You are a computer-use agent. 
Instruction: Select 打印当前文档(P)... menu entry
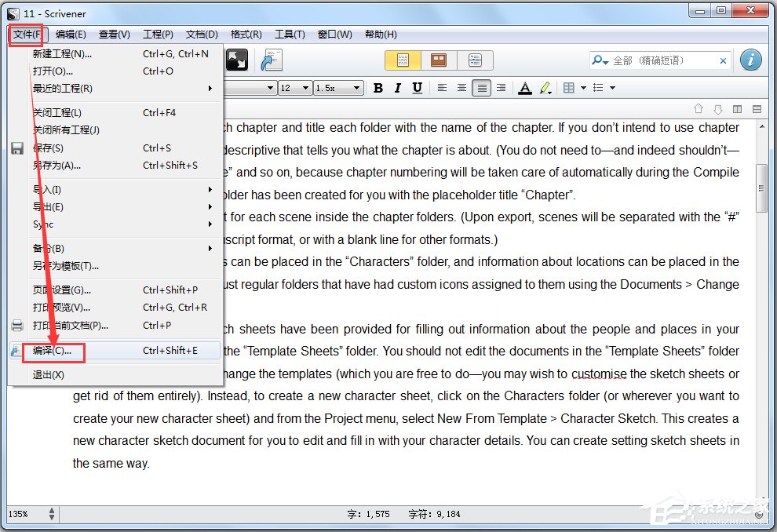click(x=115, y=325)
